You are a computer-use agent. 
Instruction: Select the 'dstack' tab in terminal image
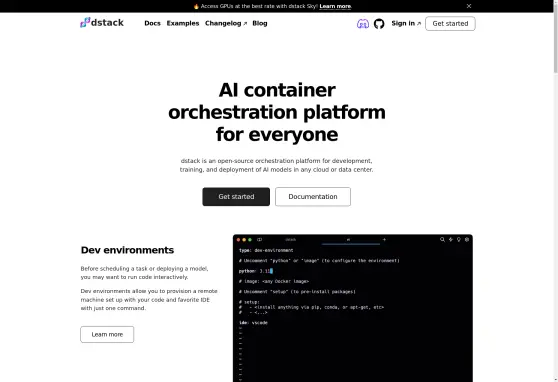coord(291,240)
